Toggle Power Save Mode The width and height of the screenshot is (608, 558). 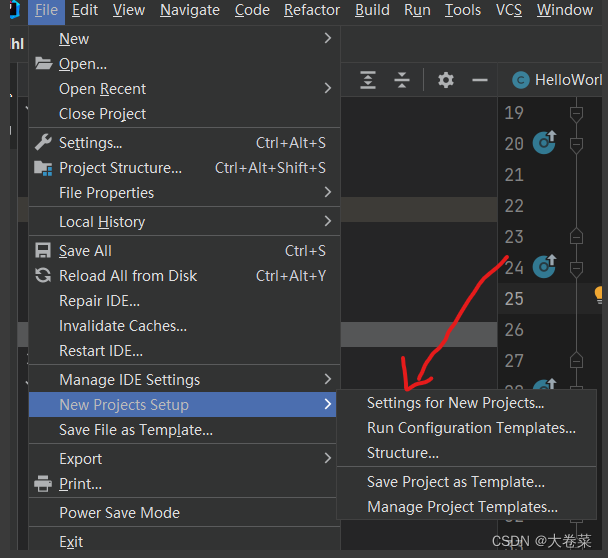click(x=182, y=513)
